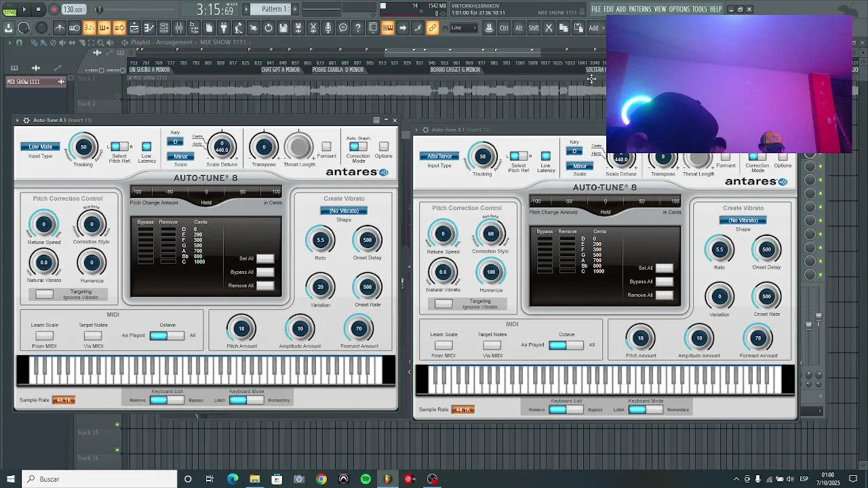Screen dimensions: 868x488
Task: Adjust Formant Amount knob showing 70 in Insert 11
Action: point(359,329)
